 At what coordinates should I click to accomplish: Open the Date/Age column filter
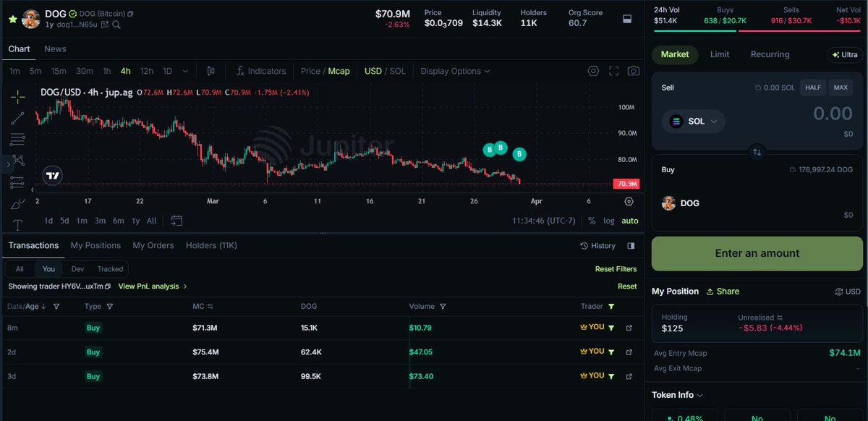[56, 307]
